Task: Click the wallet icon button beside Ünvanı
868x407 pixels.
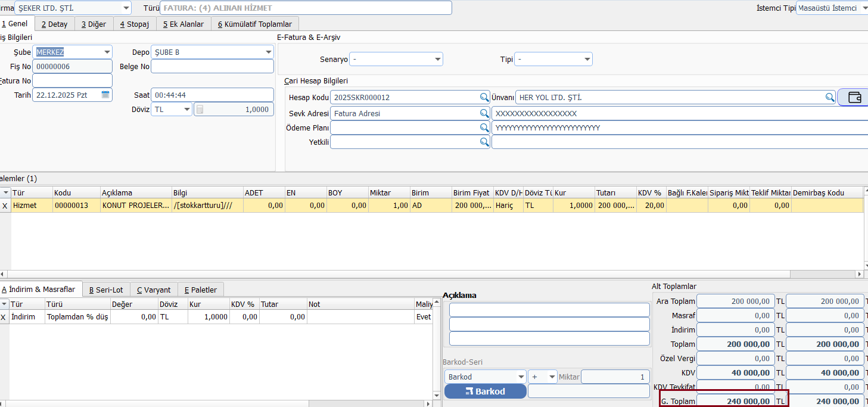Action: (x=854, y=97)
